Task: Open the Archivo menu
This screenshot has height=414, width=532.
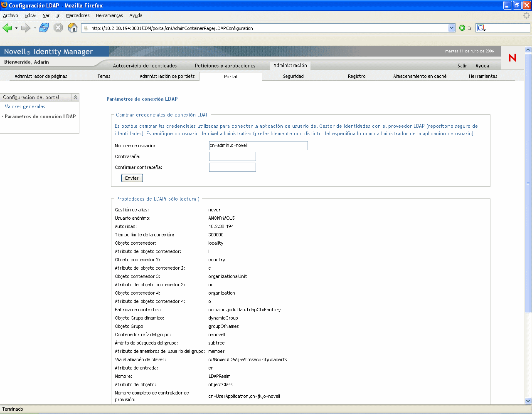Action: [10, 15]
